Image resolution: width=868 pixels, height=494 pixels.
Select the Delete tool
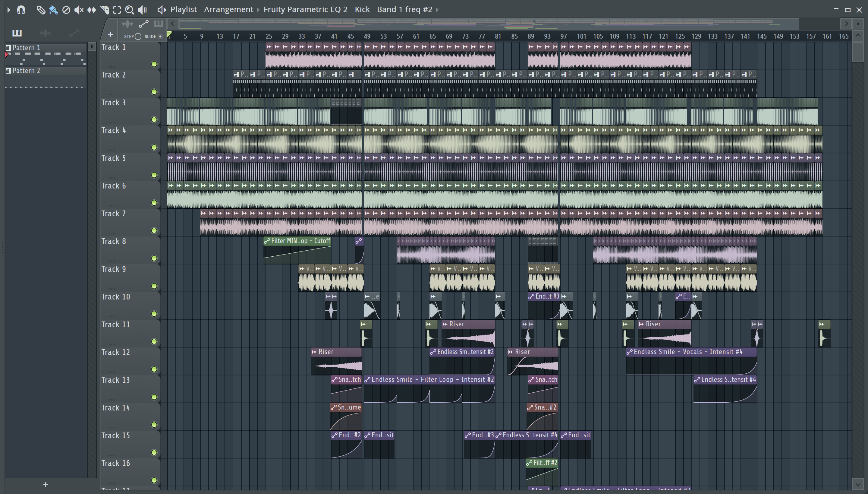click(x=66, y=10)
